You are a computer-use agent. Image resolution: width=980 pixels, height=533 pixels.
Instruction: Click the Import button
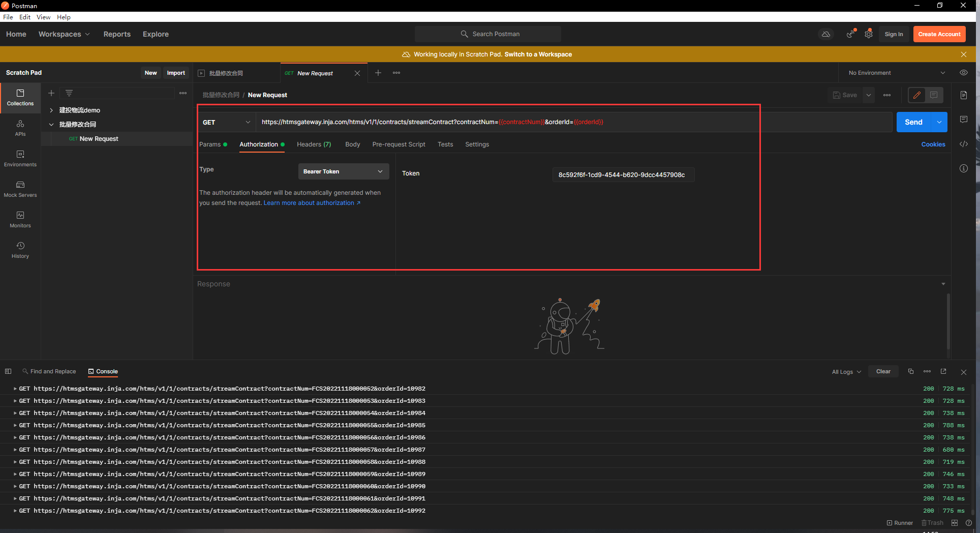[x=176, y=73]
